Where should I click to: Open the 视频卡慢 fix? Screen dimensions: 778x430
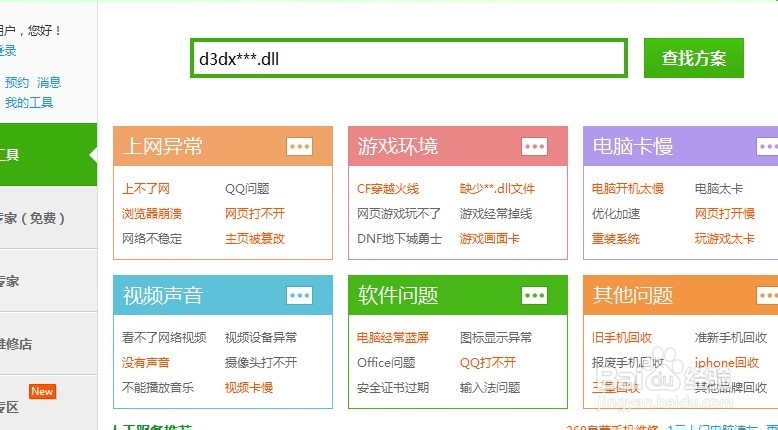(x=249, y=387)
